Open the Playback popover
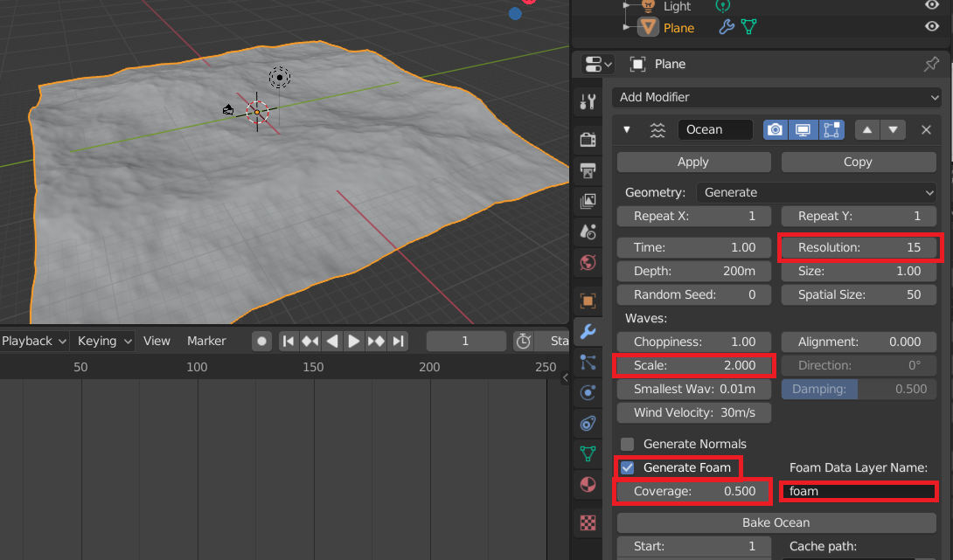 [34, 342]
